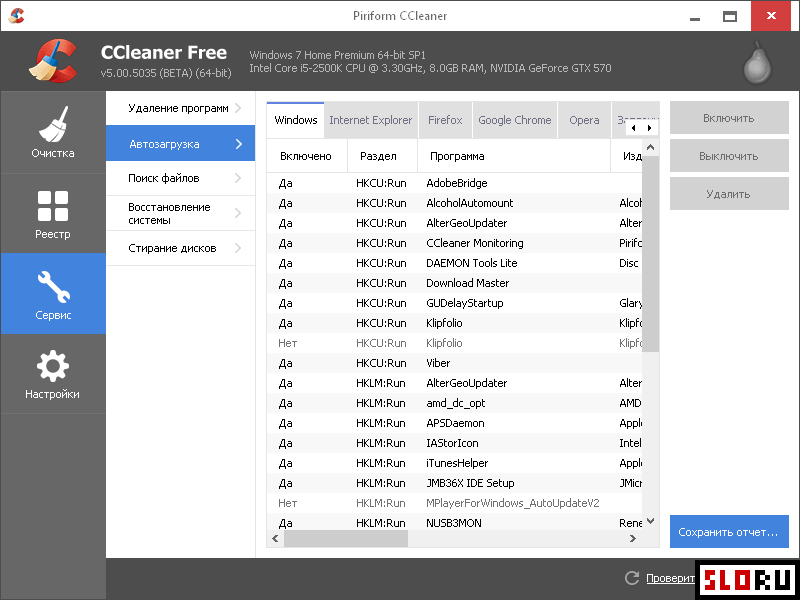Click chevron next to Удаление программ
This screenshot has height=600, width=800.
coord(238,108)
